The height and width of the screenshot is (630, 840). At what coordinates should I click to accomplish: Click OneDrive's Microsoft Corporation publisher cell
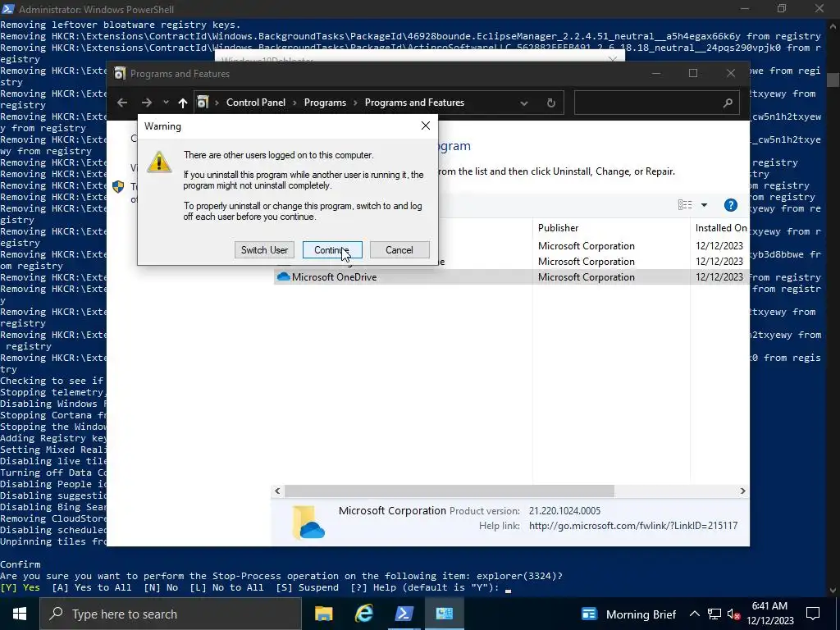click(x=586, y=277)
